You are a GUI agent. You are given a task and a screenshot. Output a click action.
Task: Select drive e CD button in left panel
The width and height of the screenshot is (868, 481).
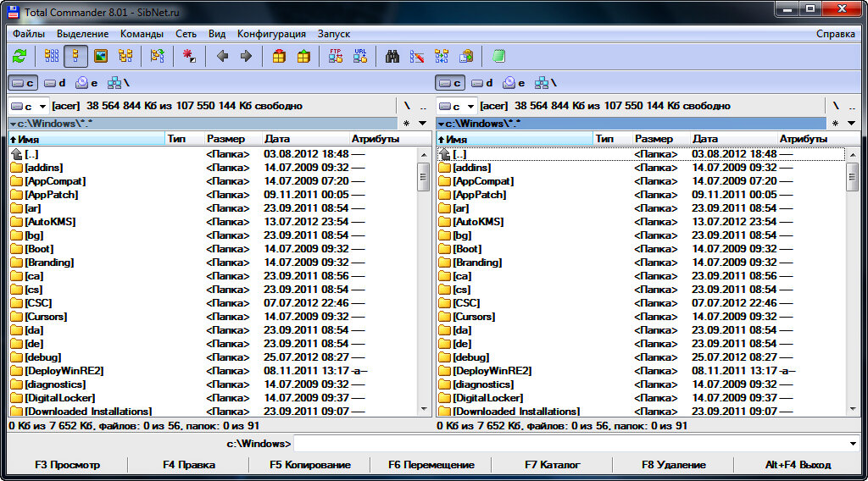87,83
